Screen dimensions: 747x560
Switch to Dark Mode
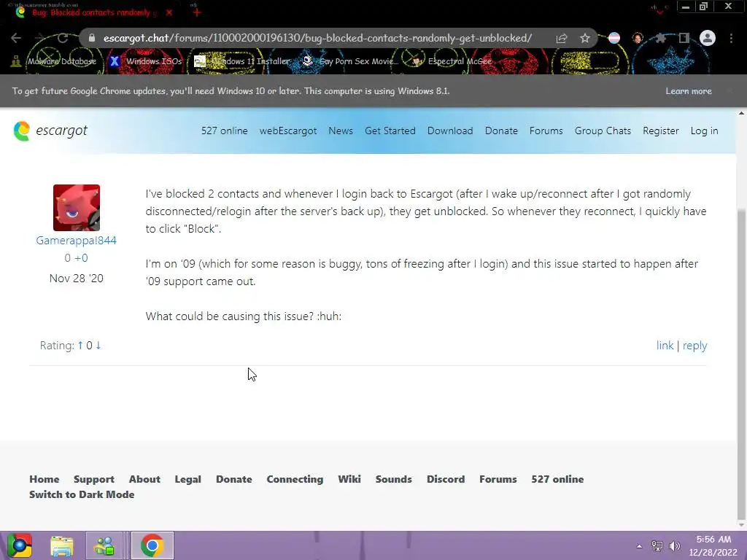click(x=82, y=494)
